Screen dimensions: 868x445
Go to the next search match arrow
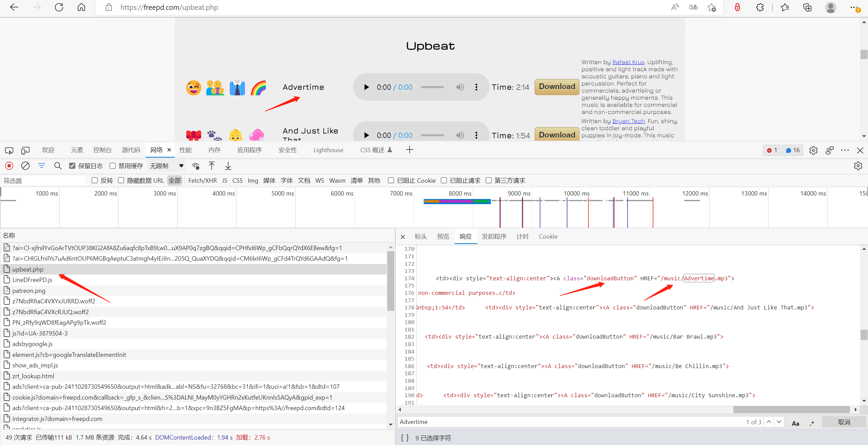(x=779, y=422)
